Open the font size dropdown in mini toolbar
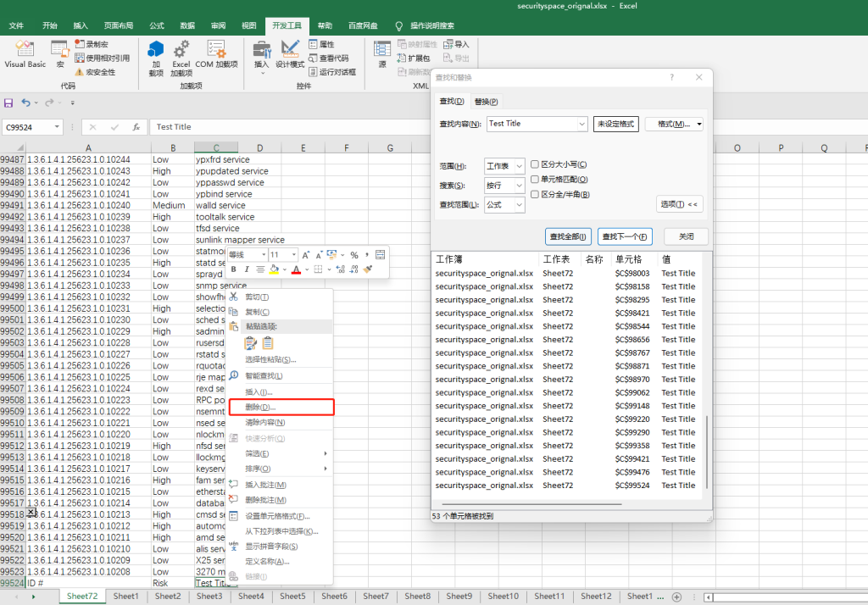Image resolution: width=868 pixels, height=605 pixels. click(x=294, y=255)
